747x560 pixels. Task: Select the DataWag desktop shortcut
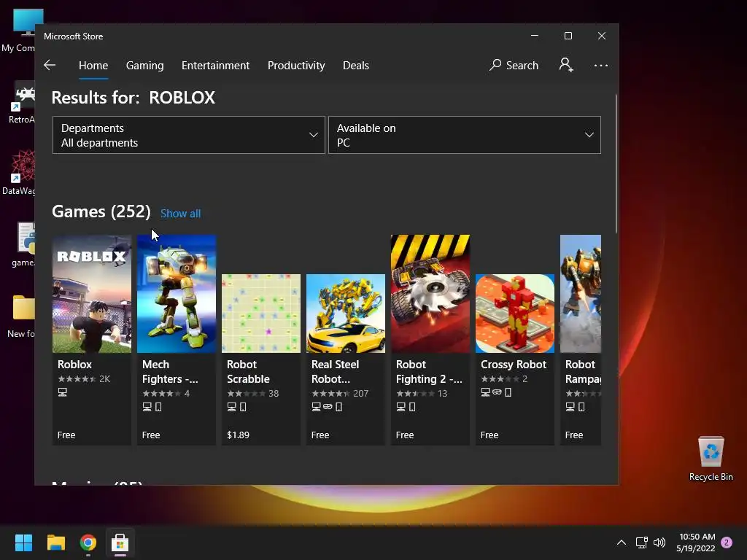19,172
